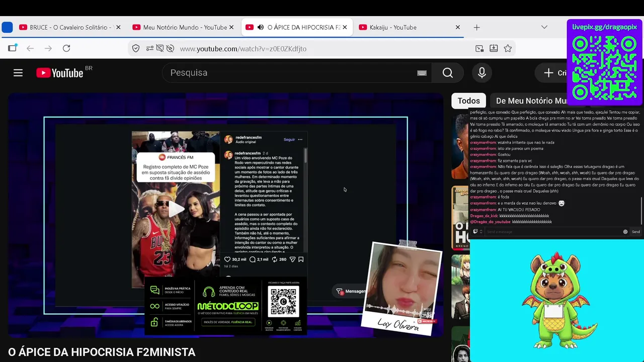Image resolution: width=644 pixels, height=362 pixels.
Task: Click the chat overlay scrollbar
Action: pyautogui.click(x=641, y=211)
